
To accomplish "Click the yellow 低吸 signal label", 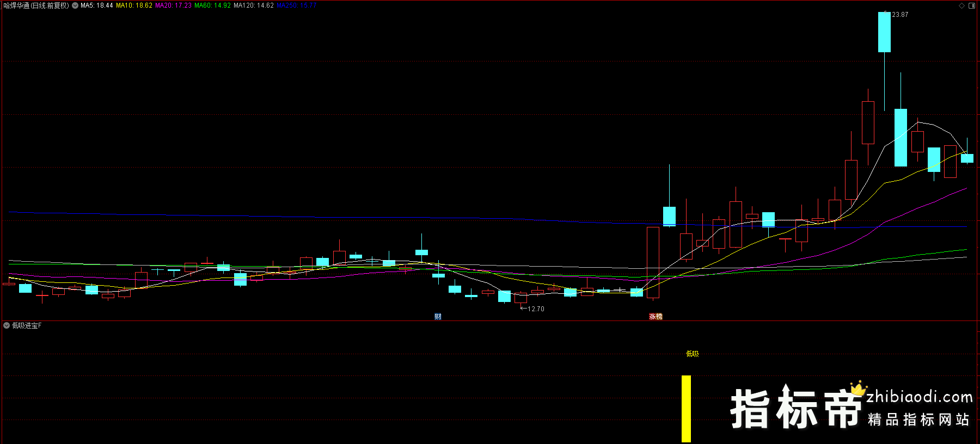I will [x=692, y=354].
